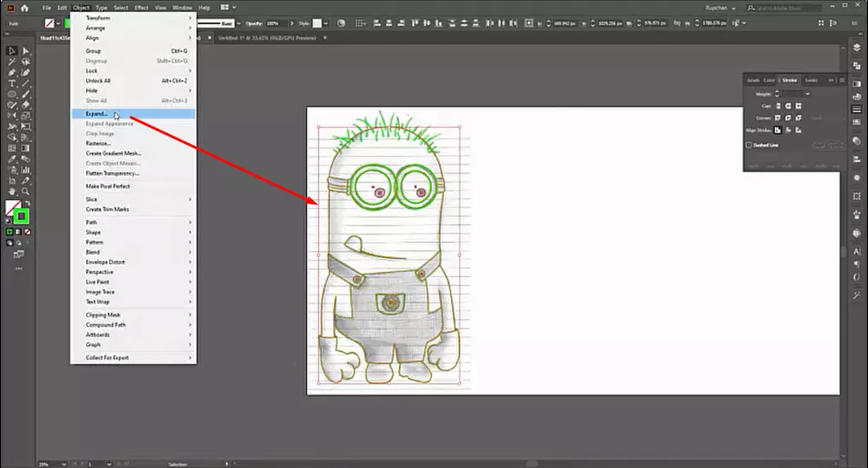The width and height of the screenshot is (868, 468).
Task: Choose Unlock All from the Object menu
Action: click(133, 81)
